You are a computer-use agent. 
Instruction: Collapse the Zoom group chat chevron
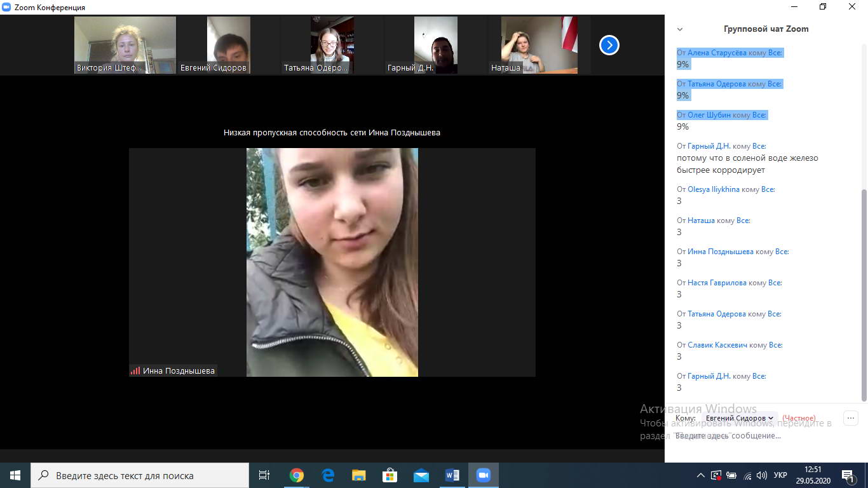pos(680,29)
